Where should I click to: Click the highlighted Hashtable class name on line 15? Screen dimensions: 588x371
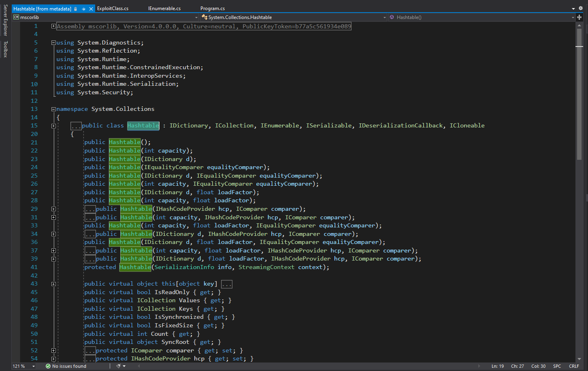tap(143, 125)
